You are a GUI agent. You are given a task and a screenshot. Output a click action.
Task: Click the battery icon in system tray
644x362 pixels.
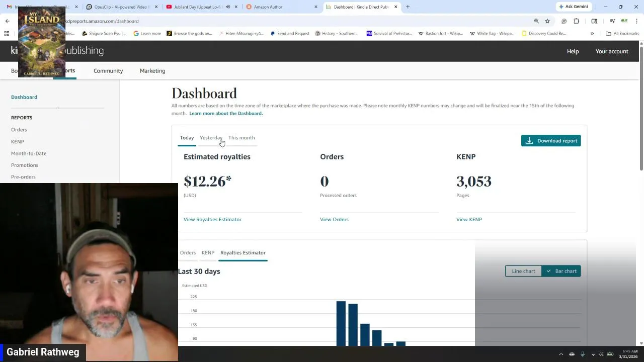pyautogui.click(x=610, y=354)
